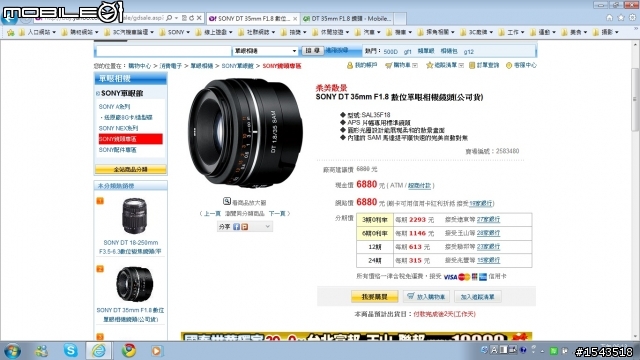Open the media player taskbar icon
640x360 pixels.
click(x=156, y=351)
